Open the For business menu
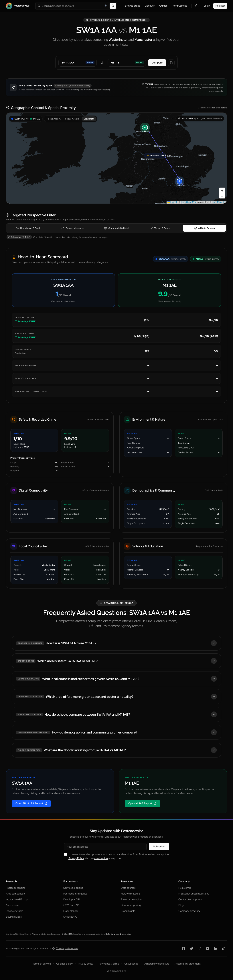The height and width of the screenshot is (980, 233). pos(180,6)
